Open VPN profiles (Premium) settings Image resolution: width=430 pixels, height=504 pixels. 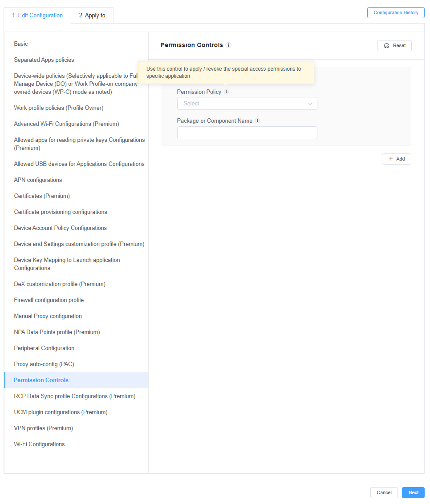[43, 428]
